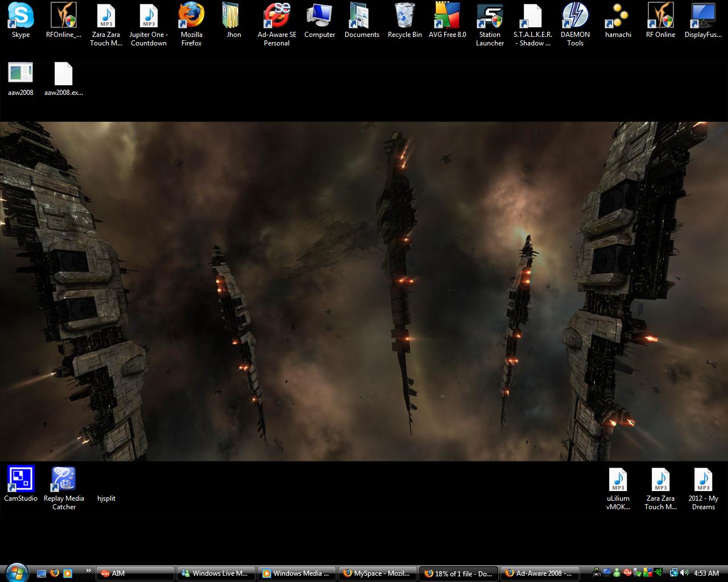Select the Ad-Aware SE Personal shortcut
Viewport: 728px width, 582px height.
tap(277, 25)
